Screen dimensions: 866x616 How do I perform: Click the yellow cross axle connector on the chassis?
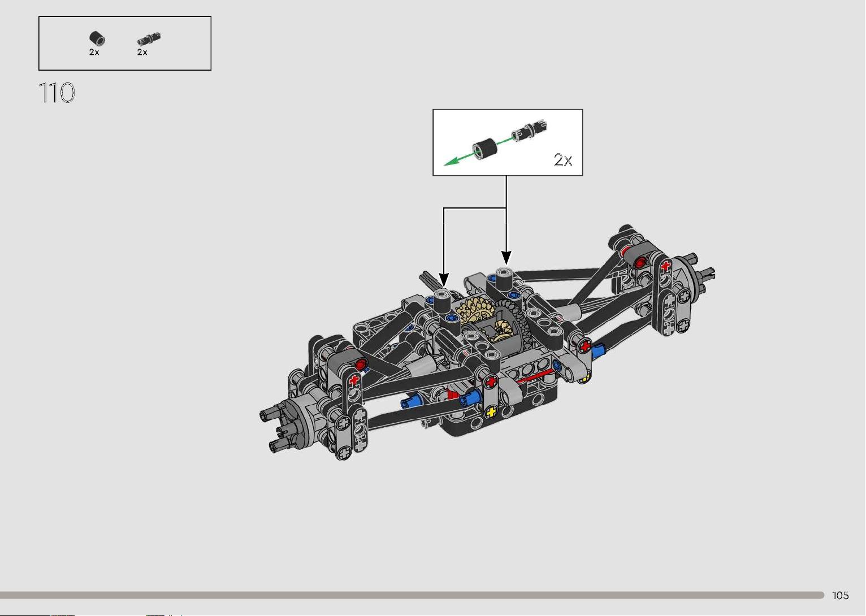491,411
